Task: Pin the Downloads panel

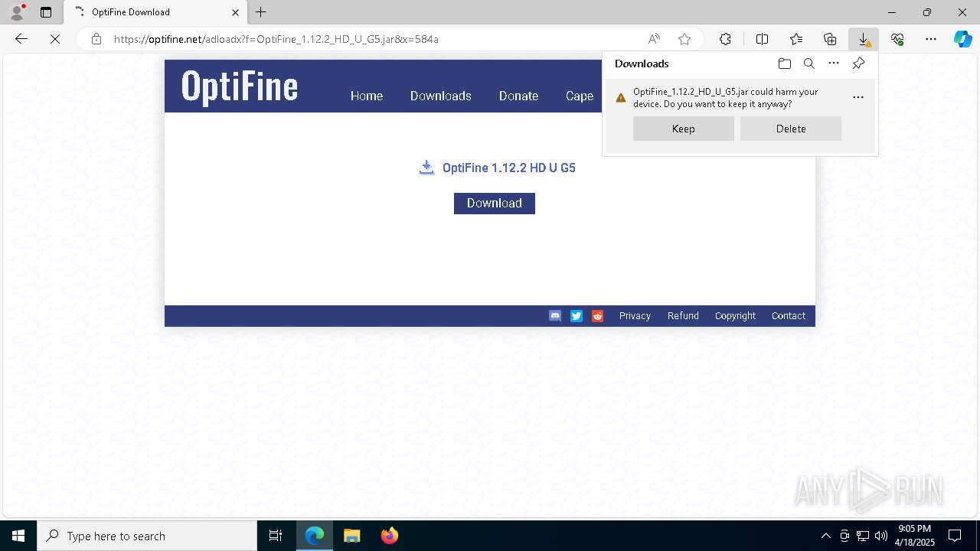Action: [x=858, y=64]
